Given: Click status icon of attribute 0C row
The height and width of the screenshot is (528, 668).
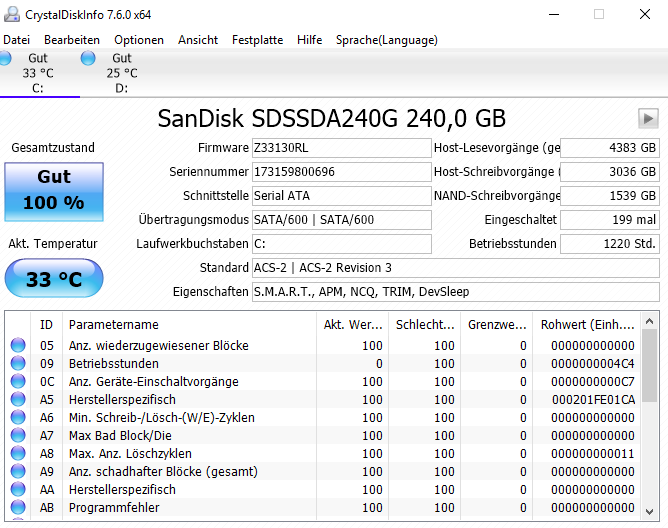Looking at the screenshot, I should point(18,381).
